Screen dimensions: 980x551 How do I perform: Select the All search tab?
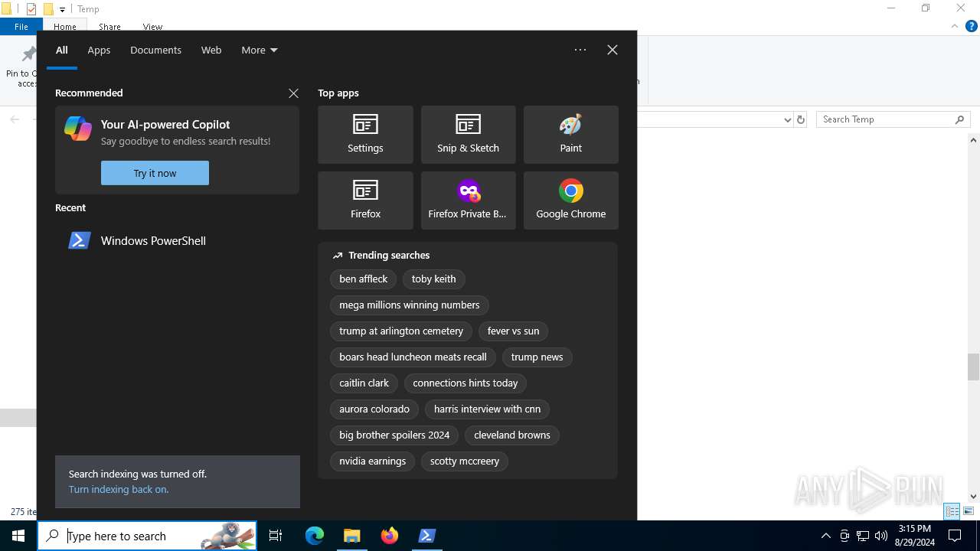pyautogui.click(x=62, y=50)
